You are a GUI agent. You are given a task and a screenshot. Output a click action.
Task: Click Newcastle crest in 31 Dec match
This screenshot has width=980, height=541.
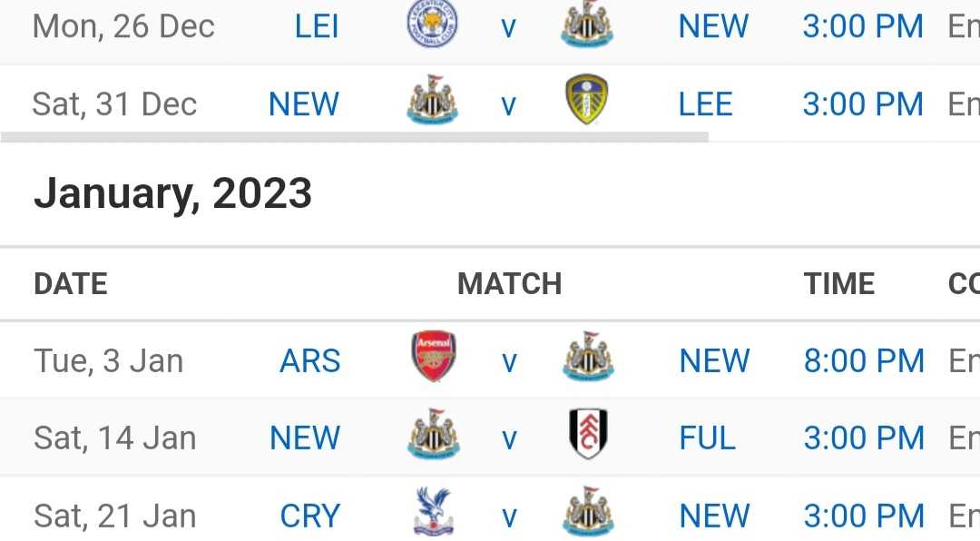433,100
